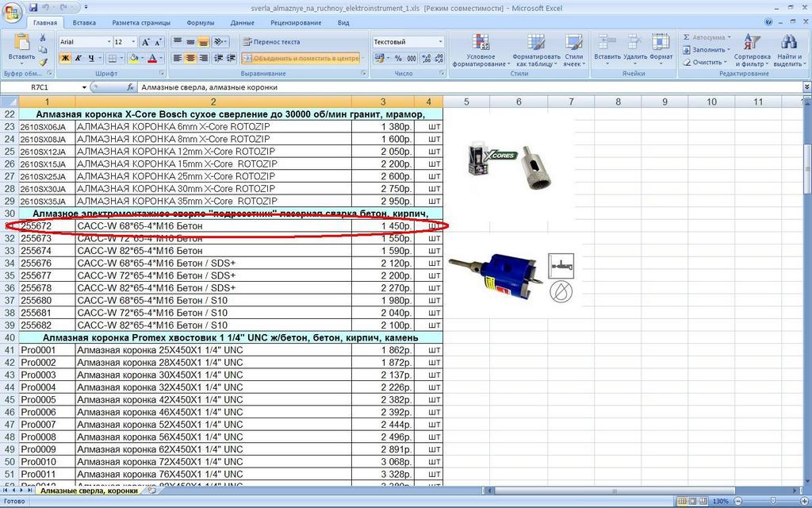Click the Copy icon in clipboard group
812x508 pixels.
coord(43,50)
